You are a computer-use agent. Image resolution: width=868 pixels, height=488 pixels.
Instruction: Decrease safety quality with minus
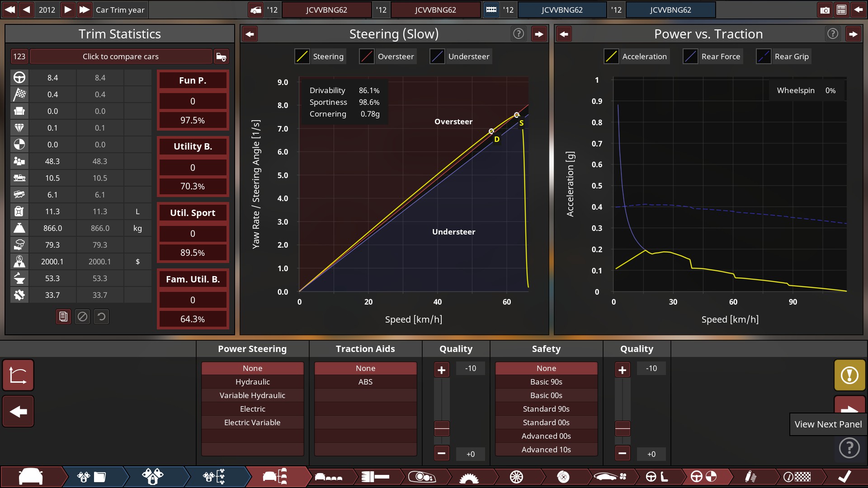(623, 453)
